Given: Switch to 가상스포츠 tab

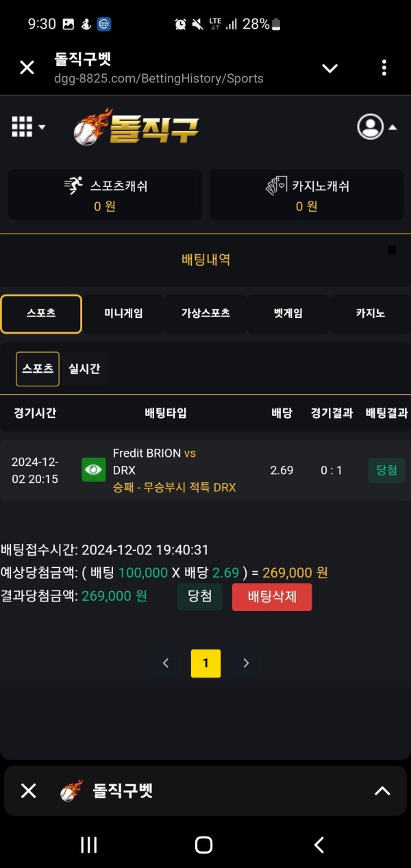Looking at the screenshot, I should coord(206,314).
